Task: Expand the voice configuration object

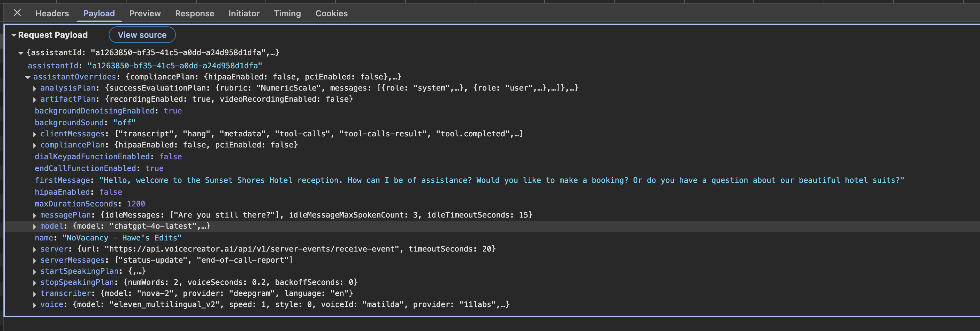Action: click(35, 304)
